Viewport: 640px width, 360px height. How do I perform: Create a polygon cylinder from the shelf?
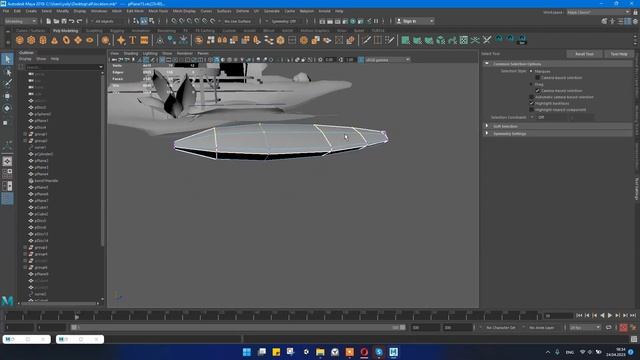43,40
